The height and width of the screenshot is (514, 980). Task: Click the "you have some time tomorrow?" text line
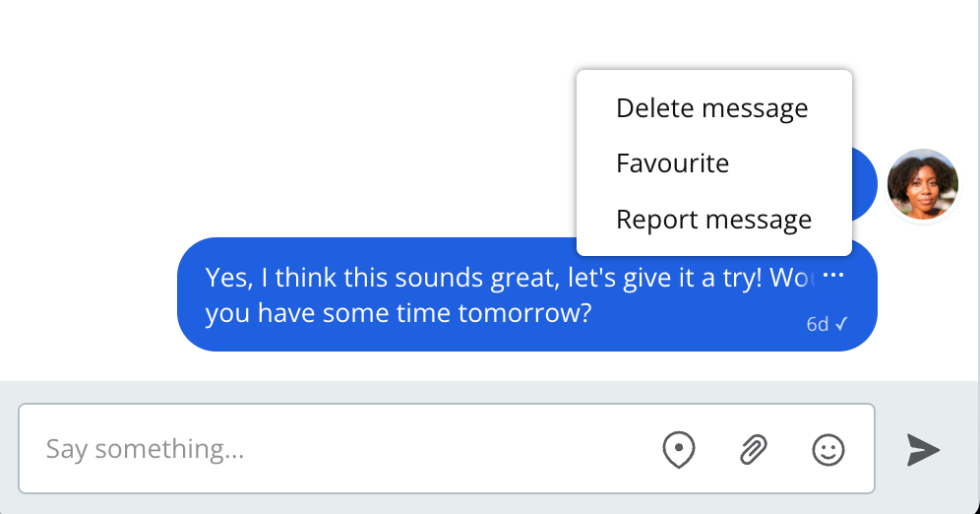click(x=398, y=313)
